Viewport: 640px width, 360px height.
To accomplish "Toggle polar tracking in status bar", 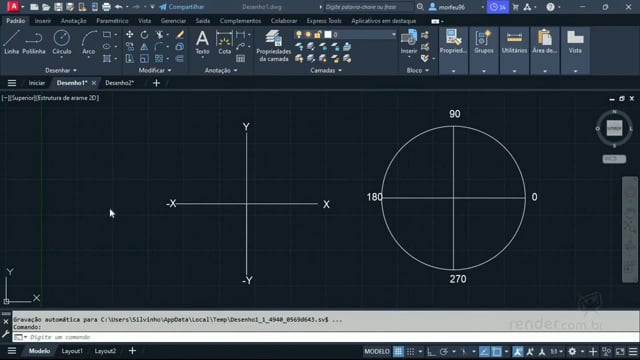I will [444, 351].
